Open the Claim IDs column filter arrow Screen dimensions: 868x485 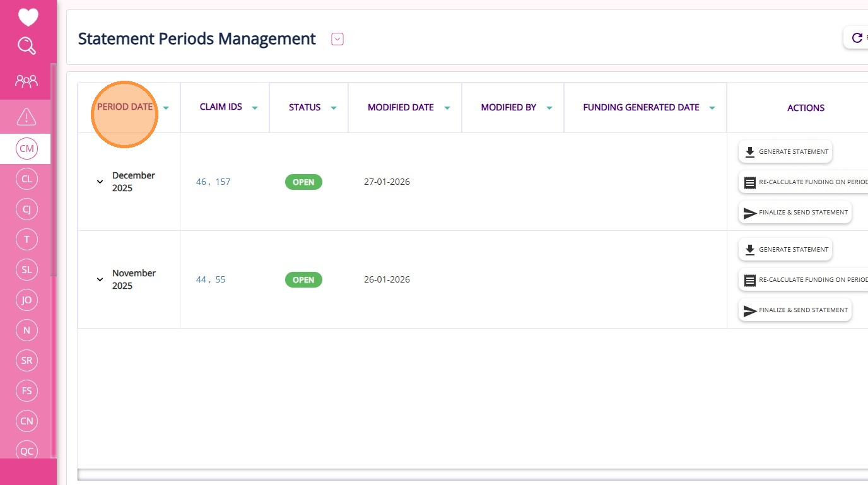pos(255,108)
